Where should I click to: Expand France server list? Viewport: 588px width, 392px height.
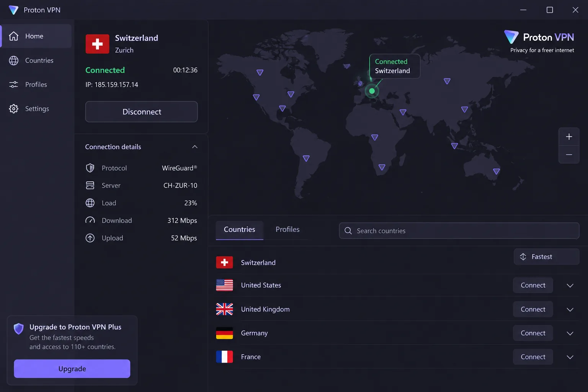tap(570, 357)
